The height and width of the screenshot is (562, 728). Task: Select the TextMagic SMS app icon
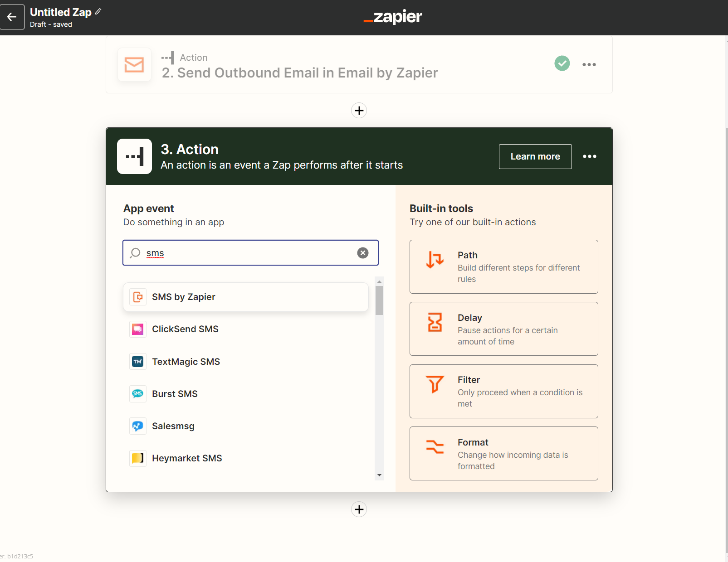[x=138, y=362]
